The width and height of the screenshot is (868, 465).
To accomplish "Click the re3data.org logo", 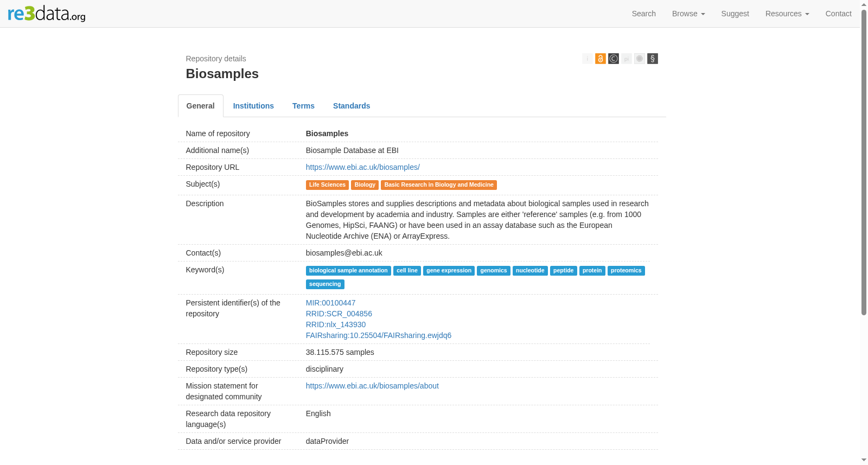I will click(47, 14).
